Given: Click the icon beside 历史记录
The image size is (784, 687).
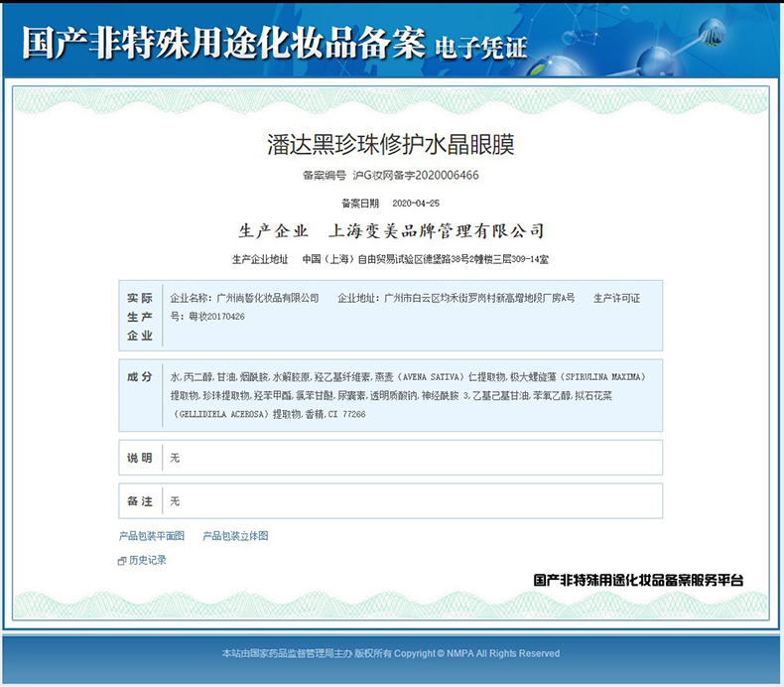Looking at the screenshot, I should (x=122, y=561).
